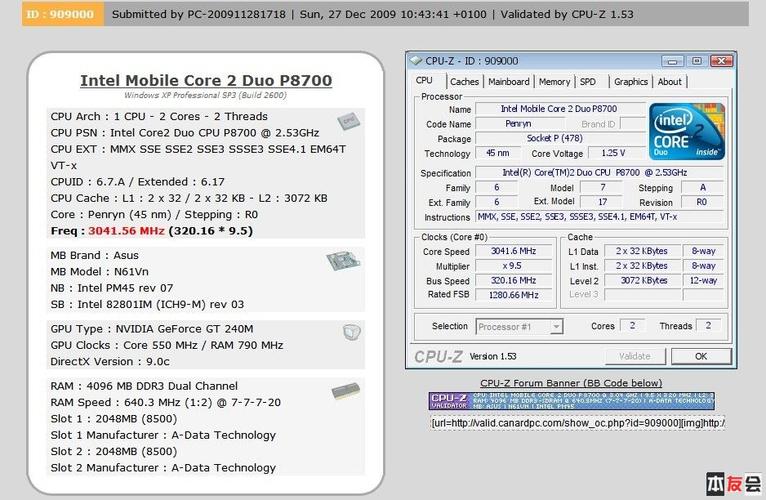The height and width of the screenshot is (500, 766).
Task: Click the L1 Data value 2 x 32 KBytes
Action: click(641, 251)
